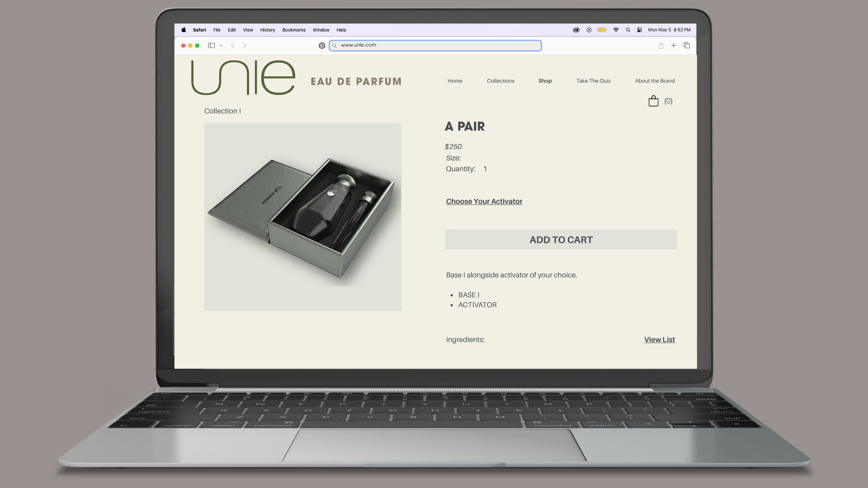Click the $250 price text
868x488 pixels.
(453, 147)
